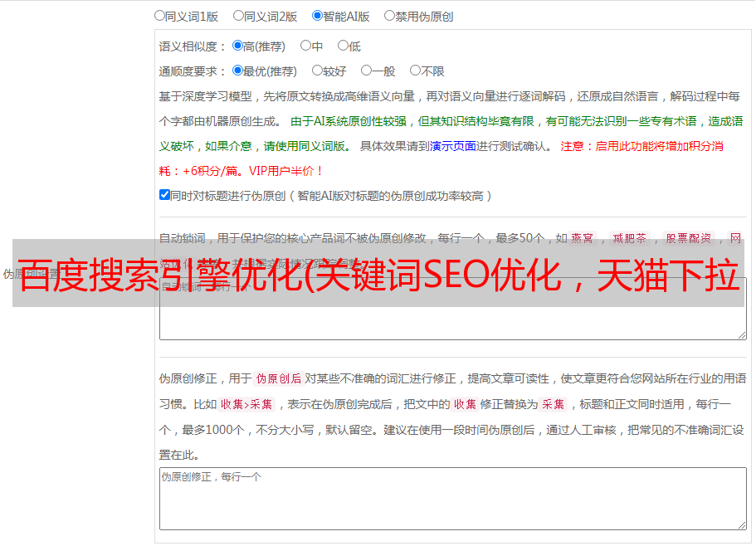Set 语义相似度 to 中

305,46
